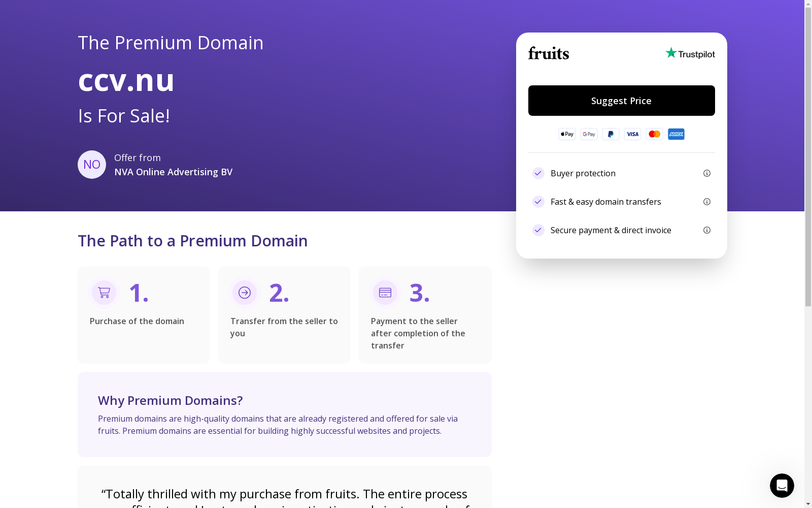Click the shopping cart step icon
812x508 pixels.
[104, 293]
